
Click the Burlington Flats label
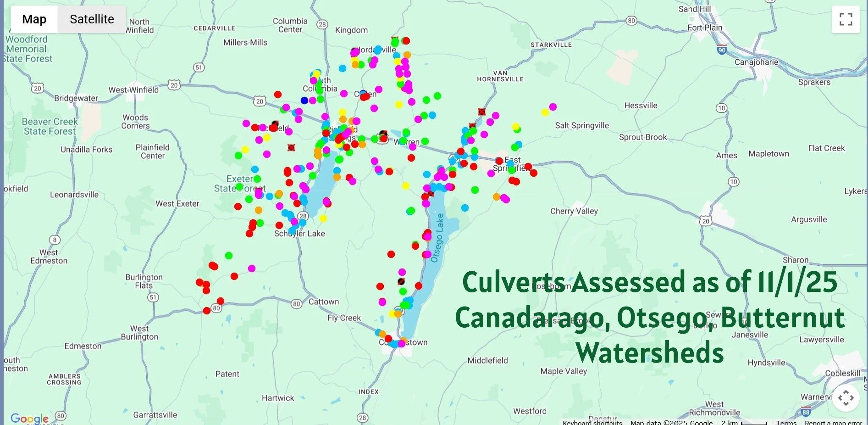click(x=144, y=281)
